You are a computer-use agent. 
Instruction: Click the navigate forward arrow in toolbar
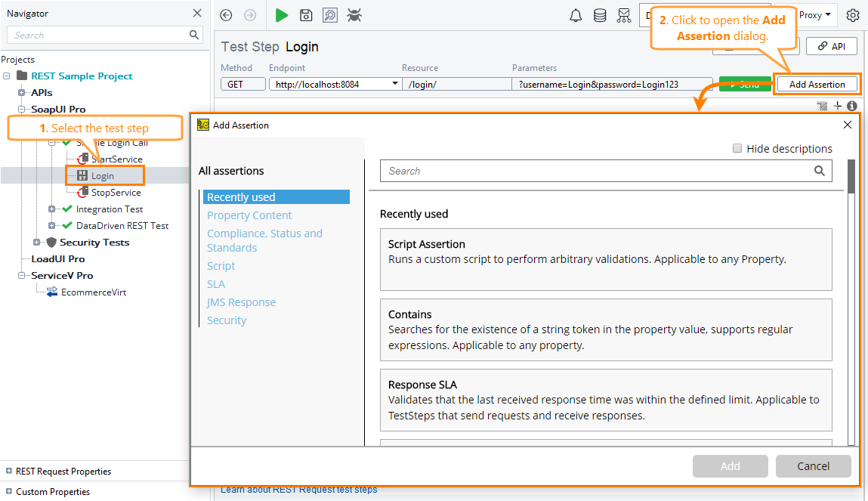[x=250, y=16]
